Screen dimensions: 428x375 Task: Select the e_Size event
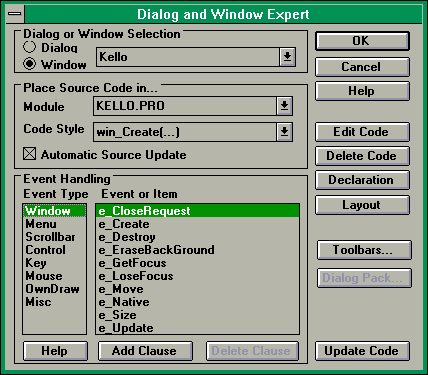click(197, 315)
